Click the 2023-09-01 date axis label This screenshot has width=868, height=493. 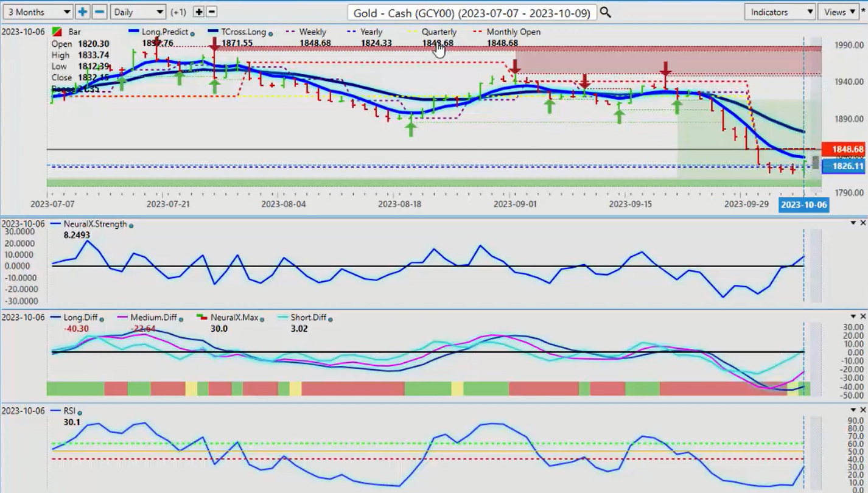pyautogui.click(x=516, y=205)
